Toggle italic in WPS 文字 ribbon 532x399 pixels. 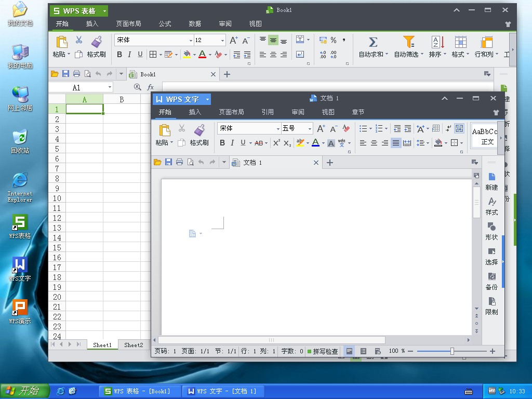(x=232, y=143)
